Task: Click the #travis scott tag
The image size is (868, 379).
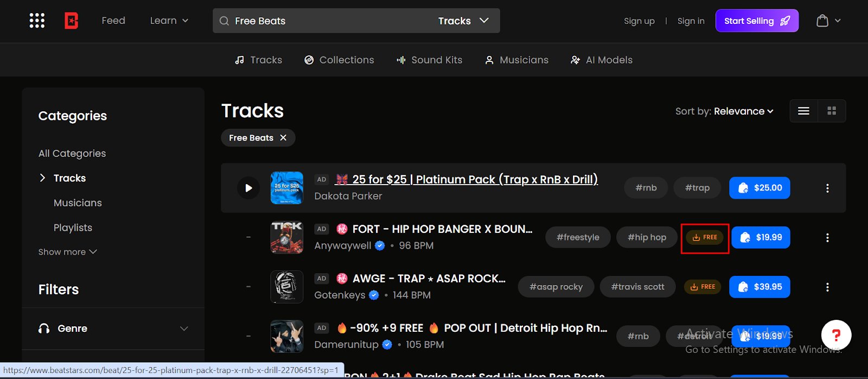Action: point(638,287)
